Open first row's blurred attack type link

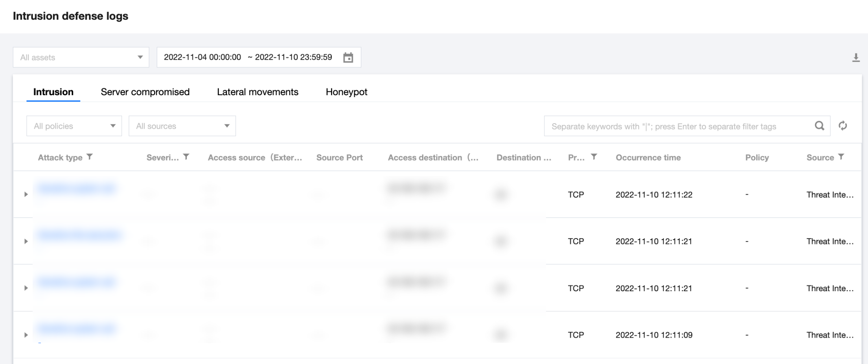tap(77, 189)
